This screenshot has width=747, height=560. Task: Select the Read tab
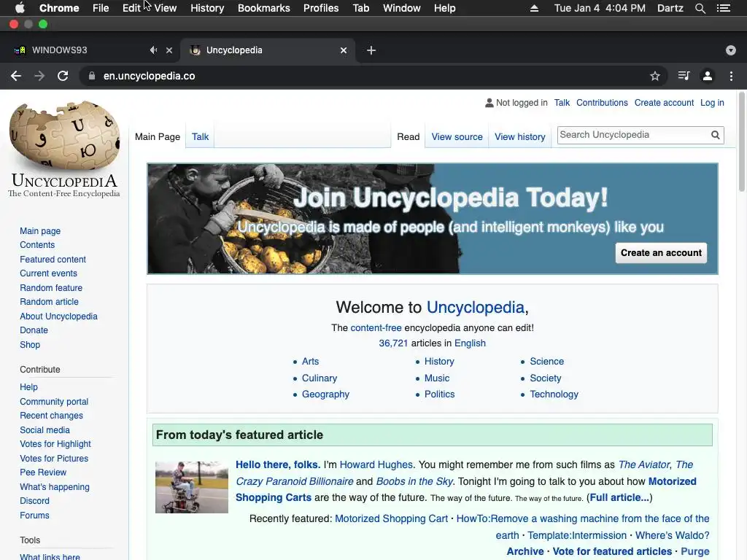point(409,136)
